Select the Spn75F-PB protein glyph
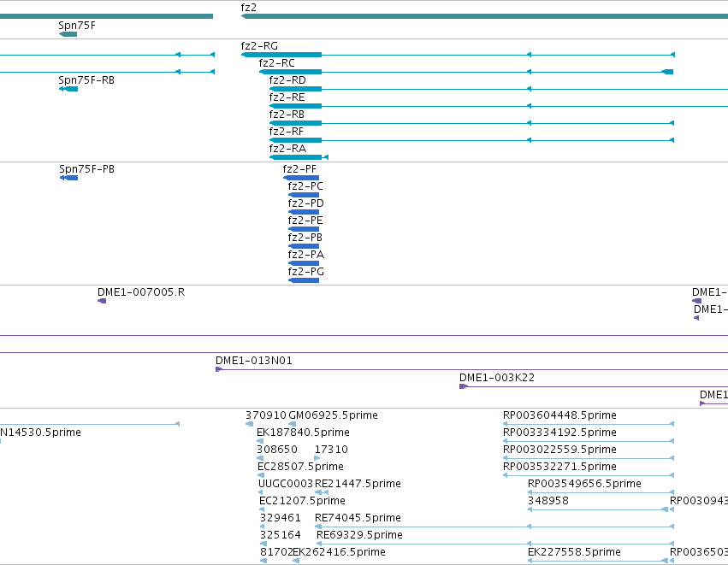728x565 pixels. (x=68, y=178)
